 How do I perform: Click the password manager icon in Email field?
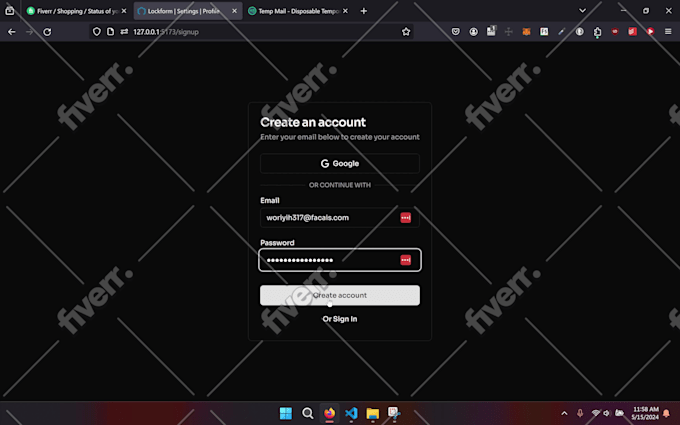pyautogui.click(x=405, y=218)
